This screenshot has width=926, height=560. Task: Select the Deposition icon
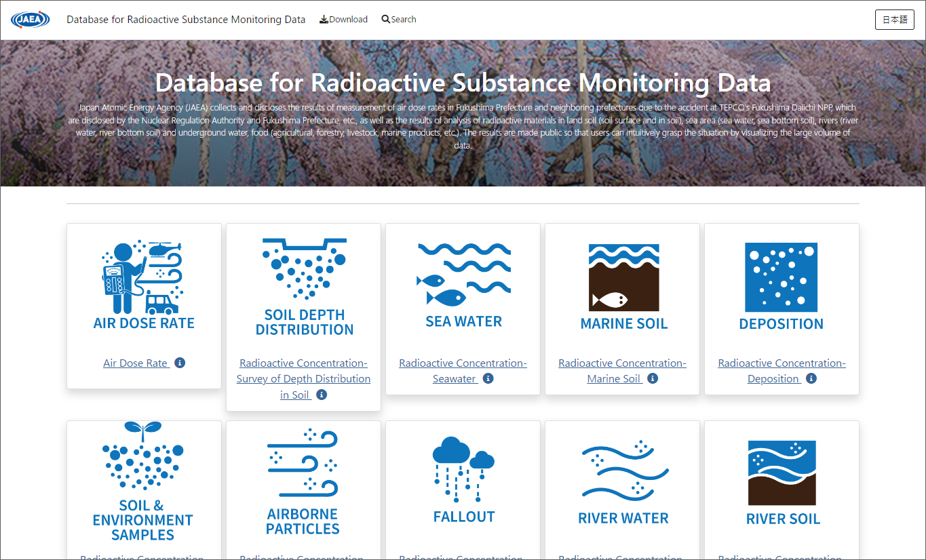pos(782,278)
